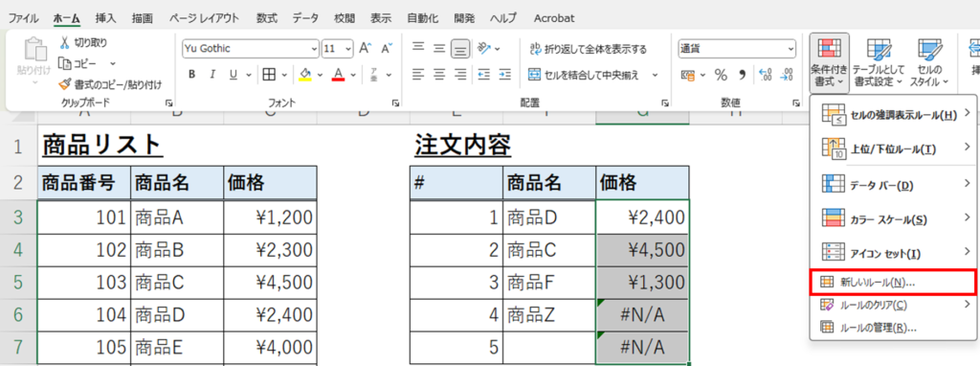Image resolution: width=980 pixels, height=366 pixels.
Task: Open 上位/下位ルール(T) submenu
Action: click(x=892, y=149)
